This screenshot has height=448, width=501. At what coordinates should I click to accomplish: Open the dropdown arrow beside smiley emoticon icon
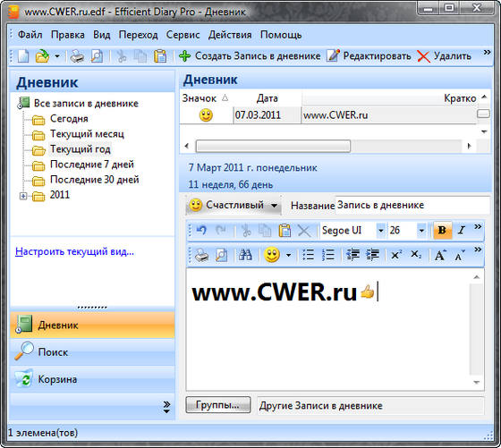[288, 255]
